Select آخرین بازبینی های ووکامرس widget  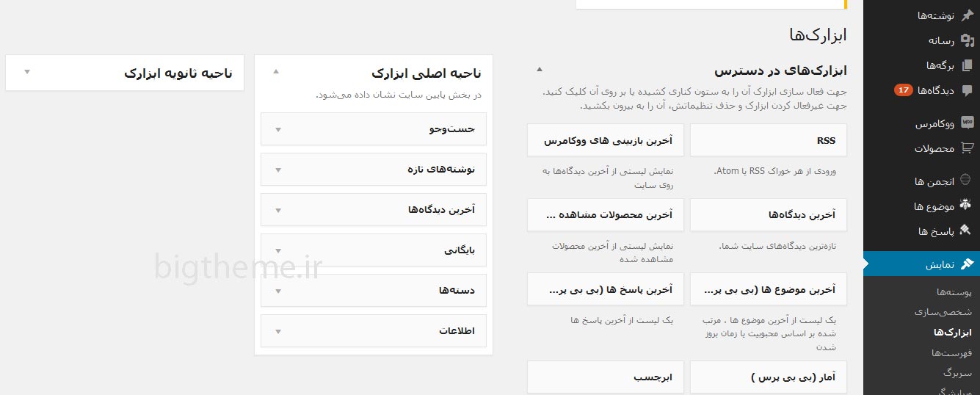pyautogui.click(x=606, y=140)
